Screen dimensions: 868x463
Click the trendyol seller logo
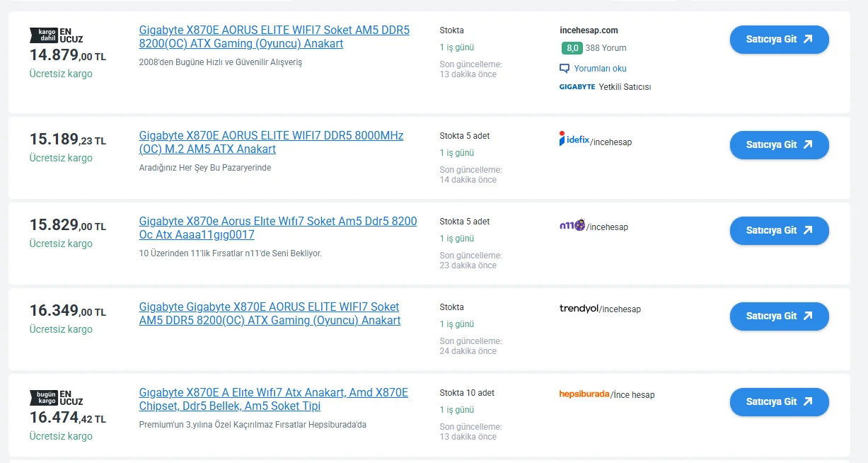pos(579,309)
